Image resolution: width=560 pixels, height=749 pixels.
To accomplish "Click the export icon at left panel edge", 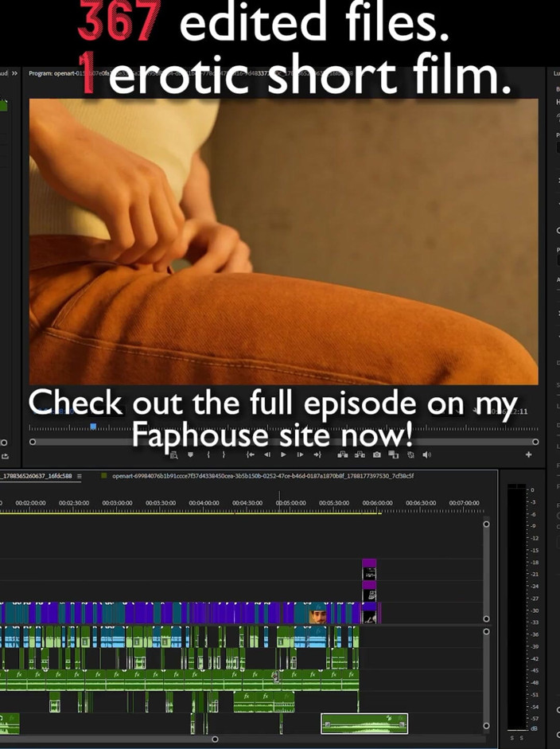I will pos(5,456).
